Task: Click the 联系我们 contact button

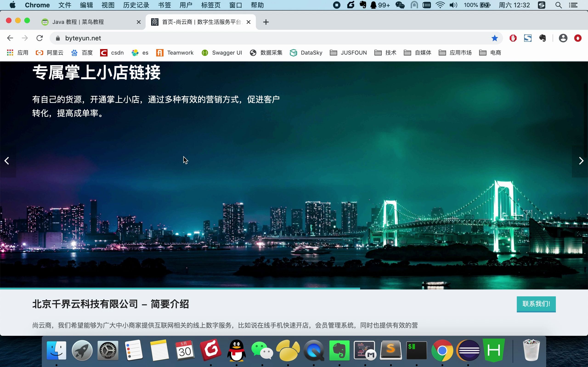Action: click(x=535, y=304)
